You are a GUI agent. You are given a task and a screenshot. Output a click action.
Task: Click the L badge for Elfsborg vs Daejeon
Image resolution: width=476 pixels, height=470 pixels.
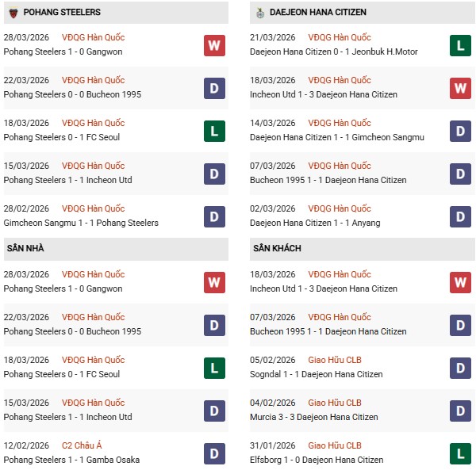click(x=460, y=453)
